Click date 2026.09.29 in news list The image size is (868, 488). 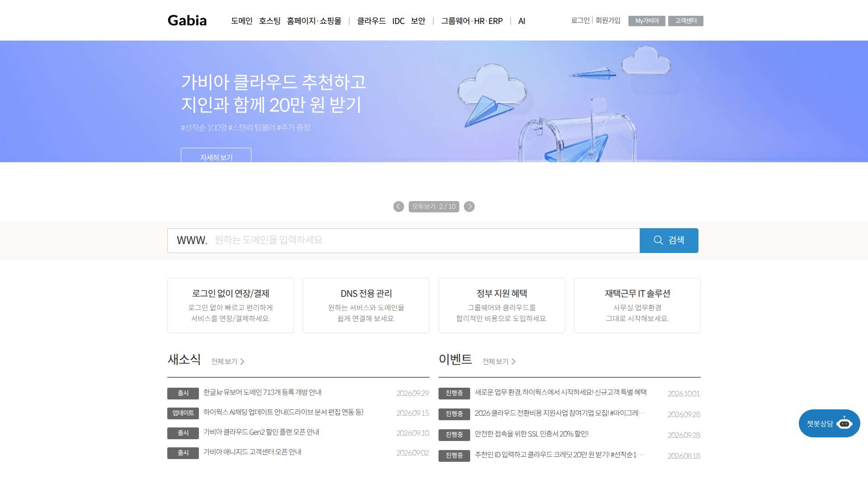click(x=413, y=393)
